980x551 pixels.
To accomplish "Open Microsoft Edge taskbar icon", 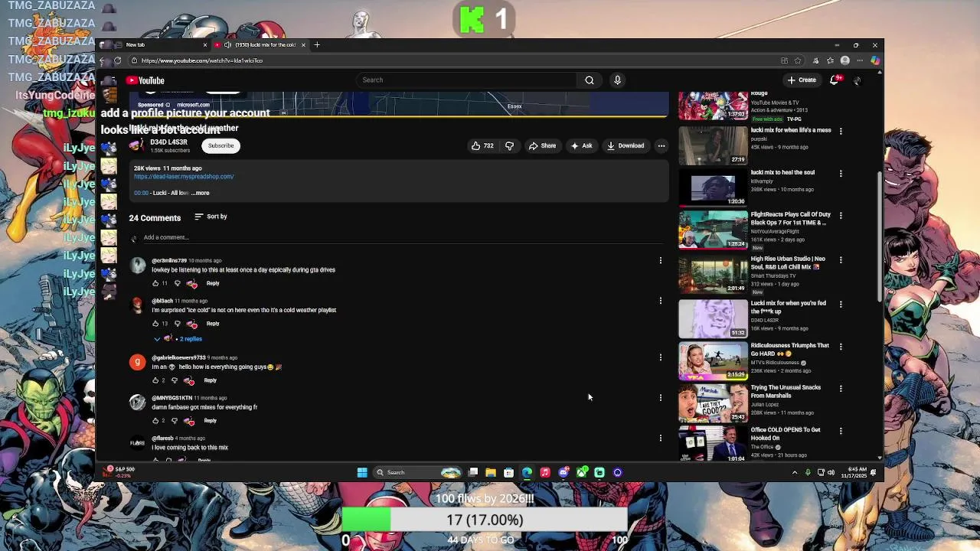I will tap(527, 472).
